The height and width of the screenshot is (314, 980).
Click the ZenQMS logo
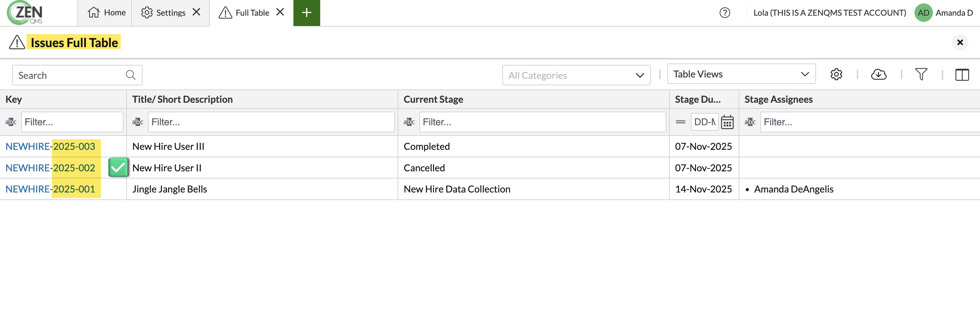click(x=25, y=13)
